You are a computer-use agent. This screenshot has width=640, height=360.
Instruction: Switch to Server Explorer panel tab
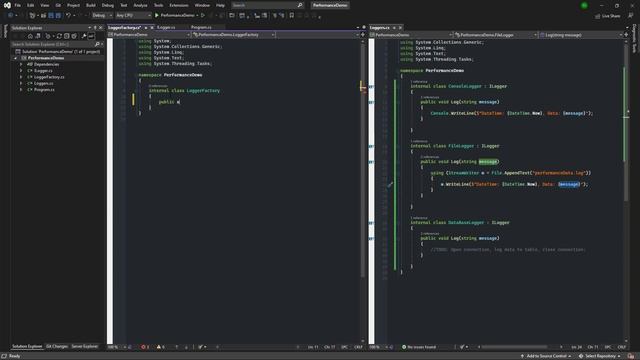pos(84,347)
